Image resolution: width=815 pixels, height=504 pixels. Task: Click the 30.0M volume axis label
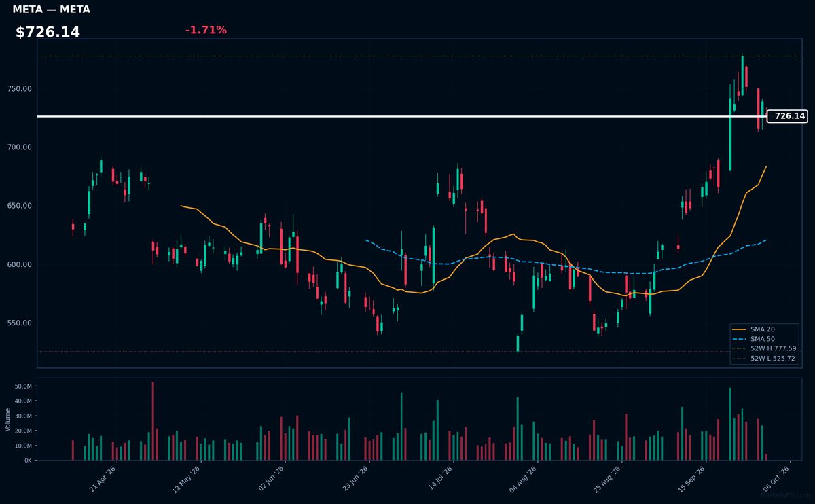pyautogui.click(x=23, y=416)
